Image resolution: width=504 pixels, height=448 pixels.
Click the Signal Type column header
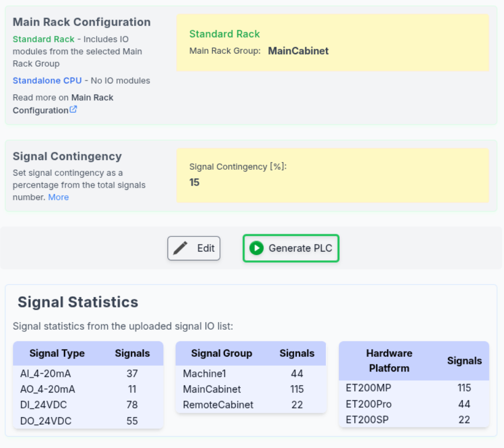click(x=57, y=353)
